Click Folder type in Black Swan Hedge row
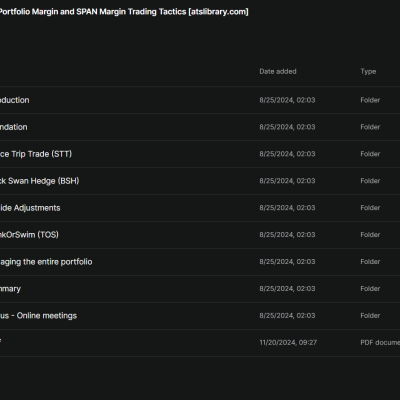This screenshot has height=400, width=400. 370,181
